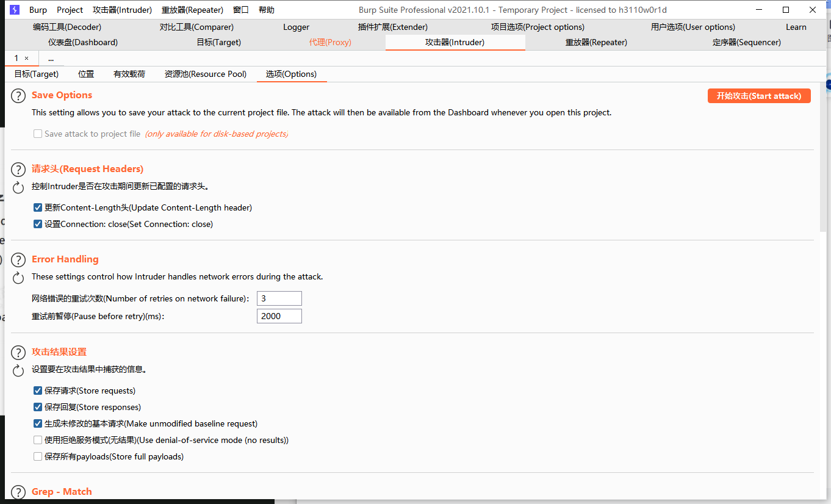The width and height of the screenshot is (831, 504).
Task: Click the restore-defaults arrow for 攻击结果设置
Action: pos(18,370)
